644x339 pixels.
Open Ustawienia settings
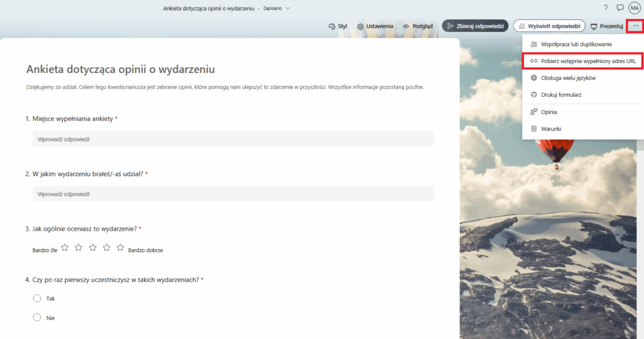coord(375,26)
